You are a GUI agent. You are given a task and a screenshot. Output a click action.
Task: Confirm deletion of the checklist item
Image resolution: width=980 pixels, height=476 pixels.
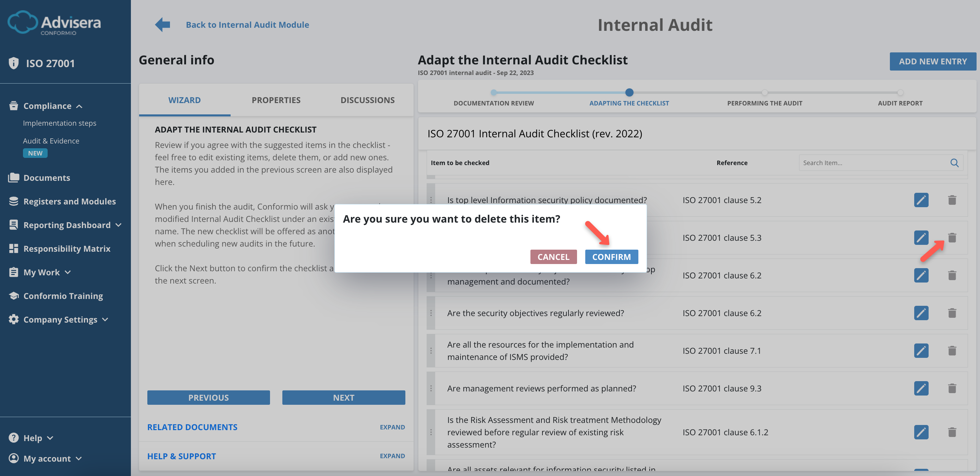(611, 256)
